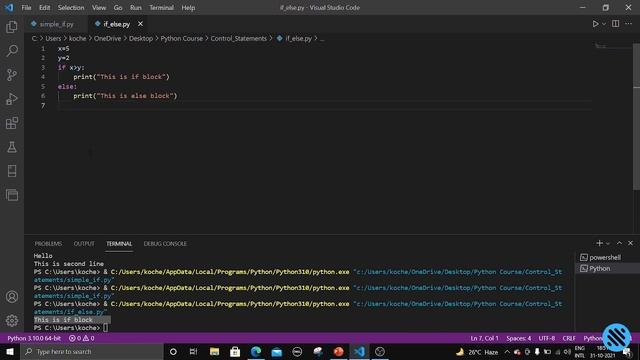
Task: Split the editor to the right
Action: point(616,24)
